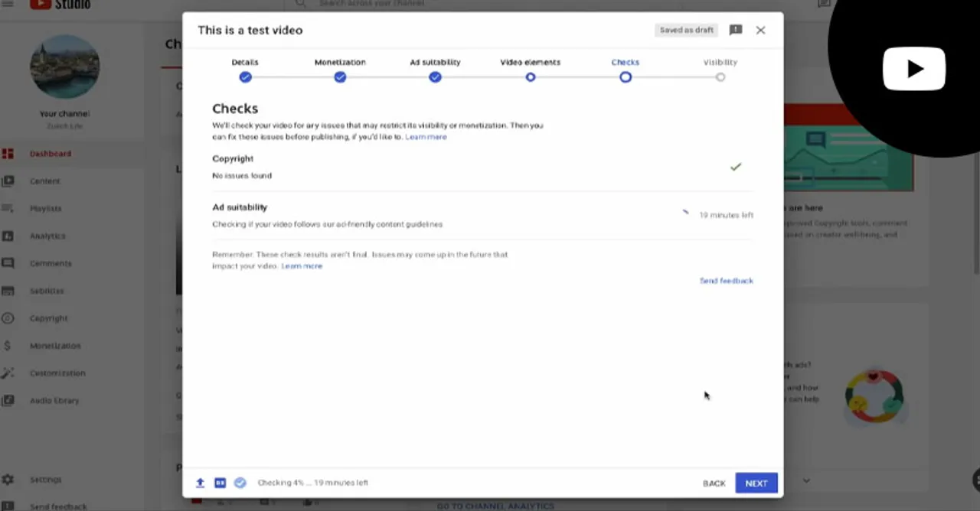Open the Ad suitability step

(435, 70)
